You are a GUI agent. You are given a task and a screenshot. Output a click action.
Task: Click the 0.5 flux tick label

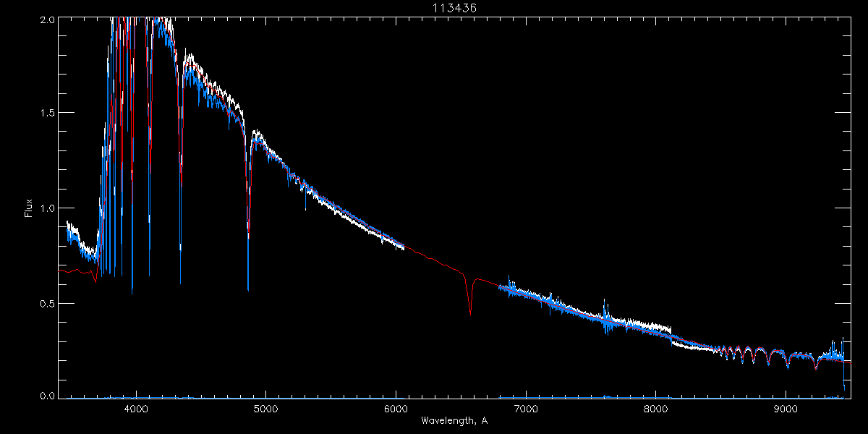(x=47, y=303)
